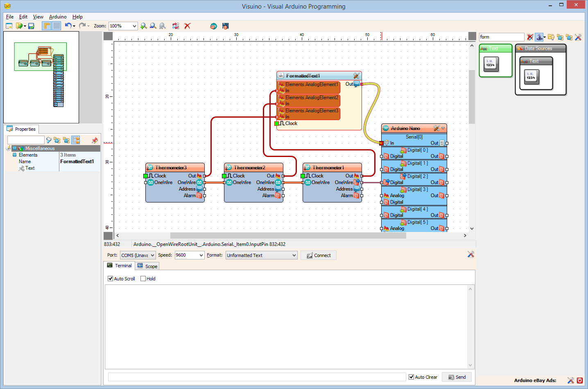Click the green Text category header
Image resolution: width=588 pixels, height=389 pixels.
coord(495,48)
